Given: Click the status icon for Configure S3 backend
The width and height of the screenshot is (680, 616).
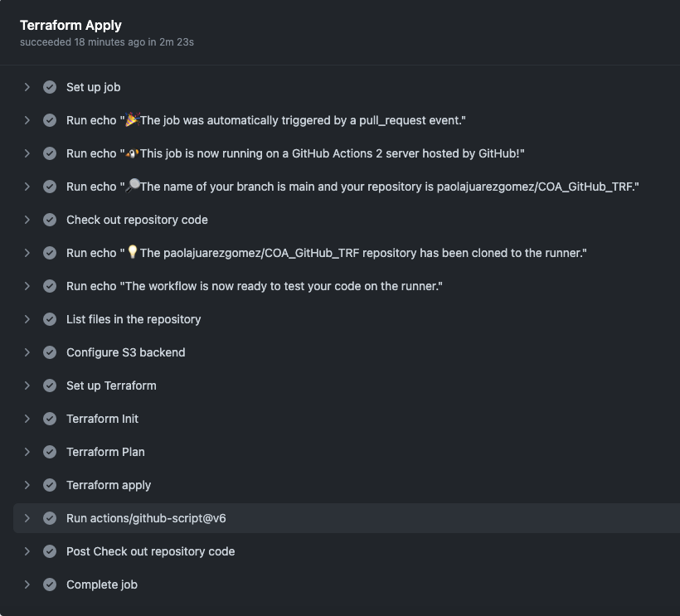Looking at the screenshot, I should click(x=50, y=352).
